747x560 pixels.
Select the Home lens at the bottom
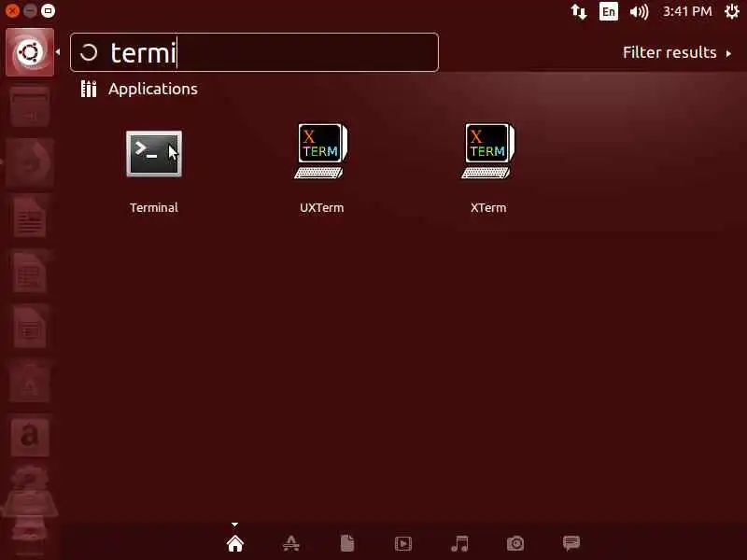click(235, 543)
